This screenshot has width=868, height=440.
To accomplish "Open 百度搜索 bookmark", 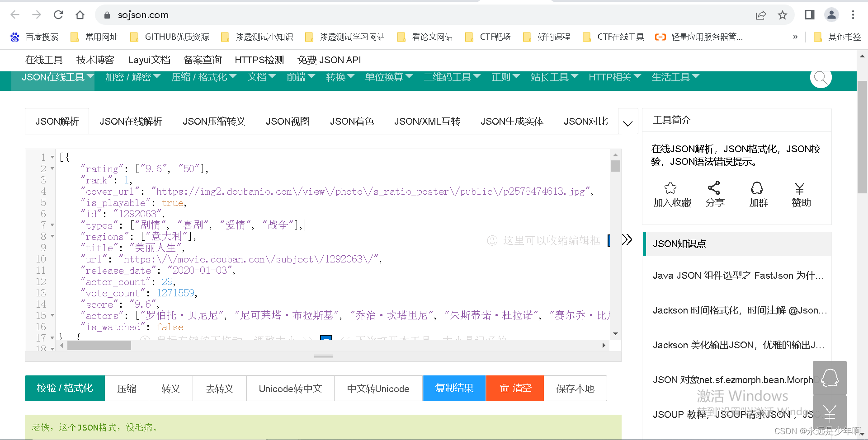I will tap(34, 37).
